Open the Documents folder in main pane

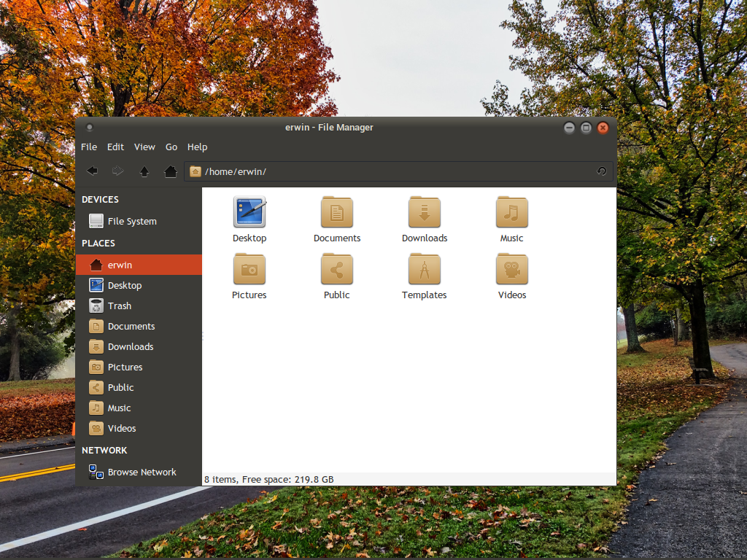tap(337, 219)
